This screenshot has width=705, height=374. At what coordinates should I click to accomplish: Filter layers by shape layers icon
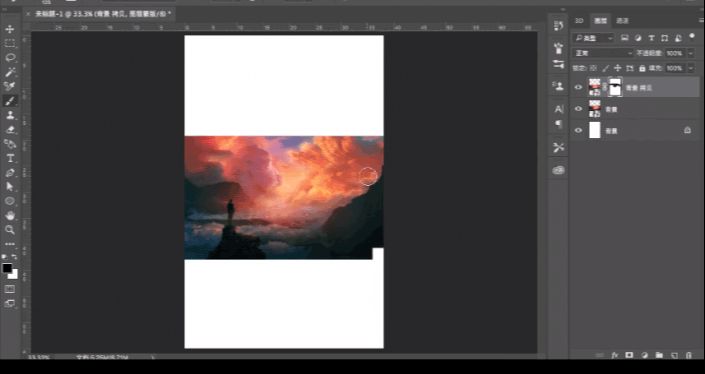click(x=665, y=38)
